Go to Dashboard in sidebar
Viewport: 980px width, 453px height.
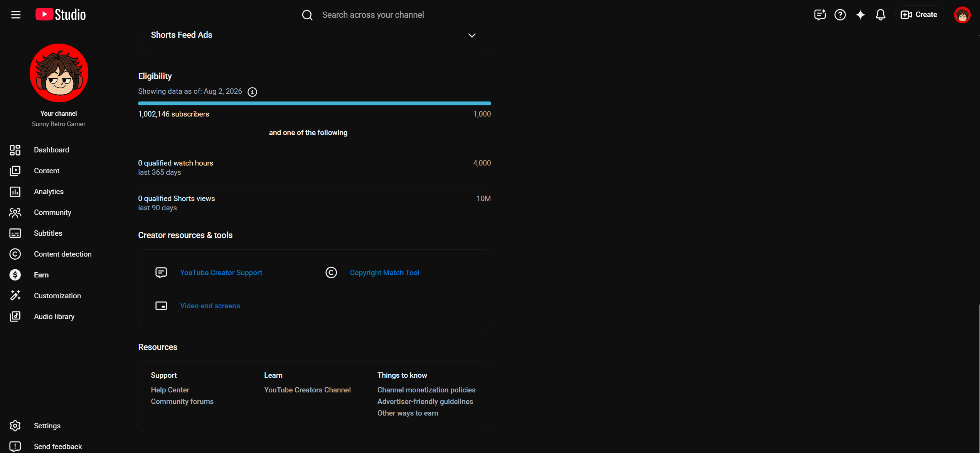tap(52, 150)
